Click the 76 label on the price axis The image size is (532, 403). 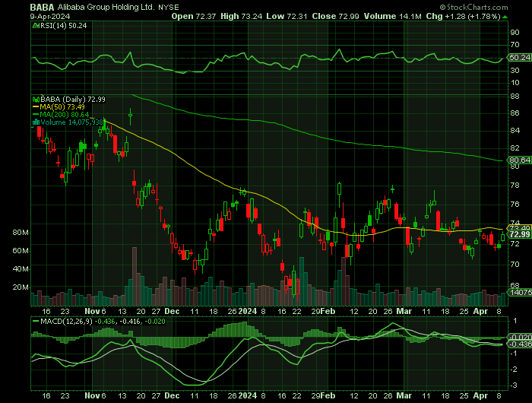(x=515, y=205)
